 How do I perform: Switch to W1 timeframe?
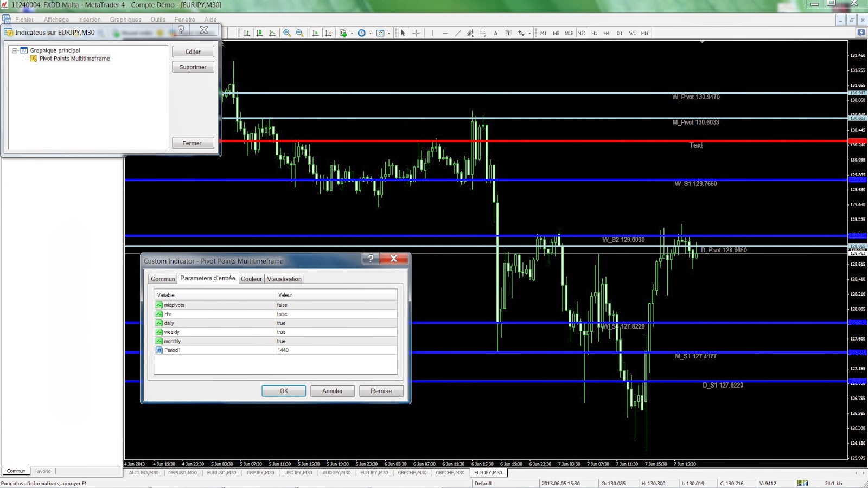coord(633,33)
